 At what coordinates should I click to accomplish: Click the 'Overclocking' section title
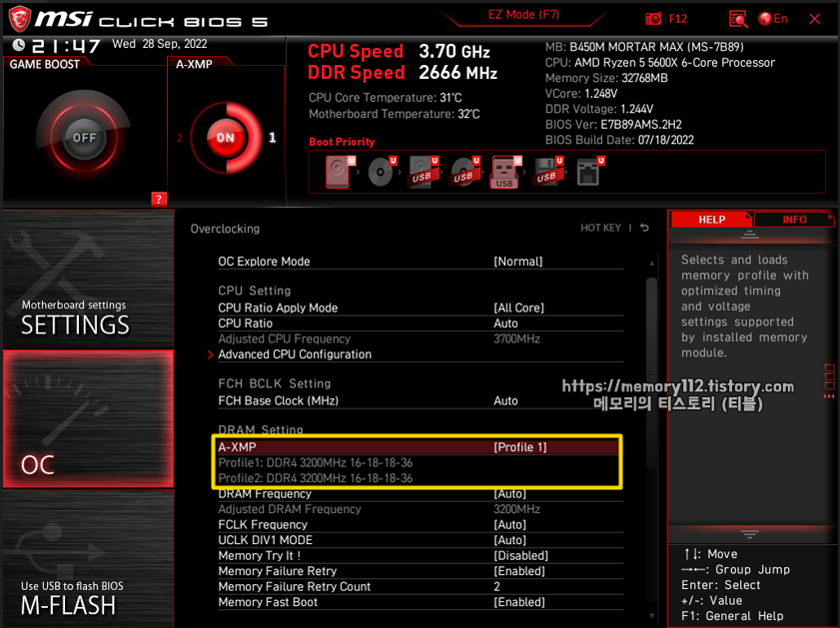(x=225, y=229)
